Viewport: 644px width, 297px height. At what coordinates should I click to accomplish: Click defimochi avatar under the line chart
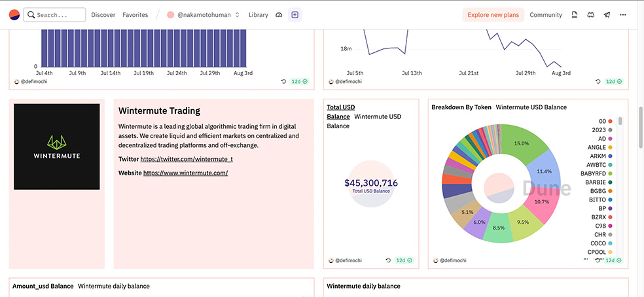tap(331, 81)
